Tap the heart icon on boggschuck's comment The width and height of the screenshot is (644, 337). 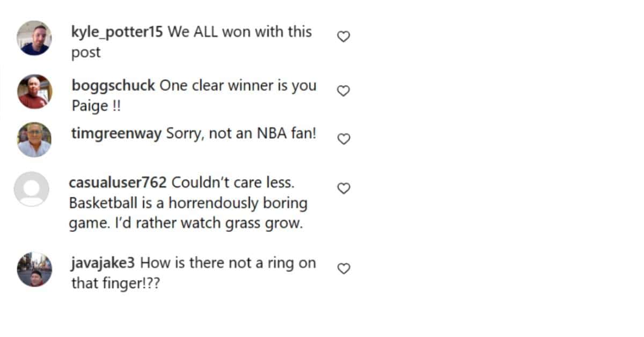click(343, 91)
